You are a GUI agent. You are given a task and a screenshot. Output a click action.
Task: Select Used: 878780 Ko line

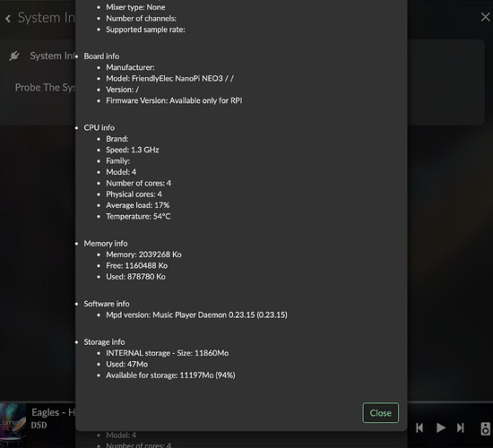tap(135, 277)
